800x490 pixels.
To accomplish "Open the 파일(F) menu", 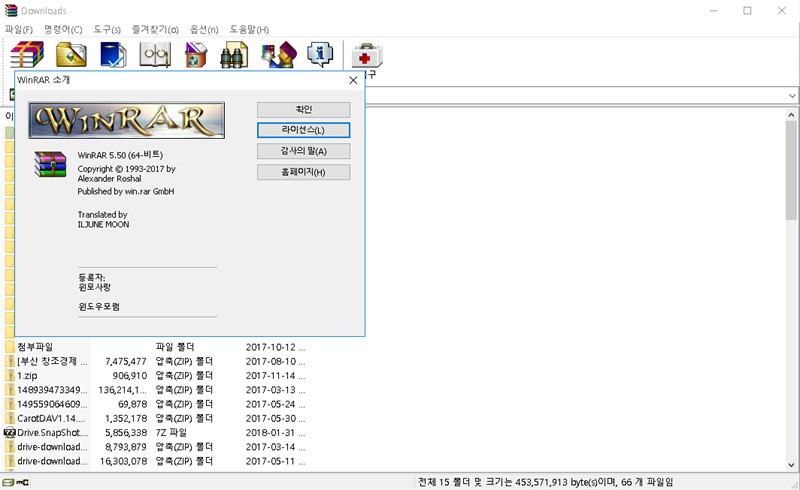I will (x=19, y=30).
